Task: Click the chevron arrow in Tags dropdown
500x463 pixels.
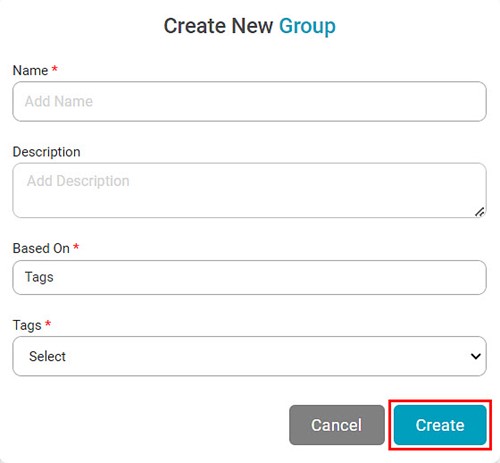Action: click(x=476, y=356)
